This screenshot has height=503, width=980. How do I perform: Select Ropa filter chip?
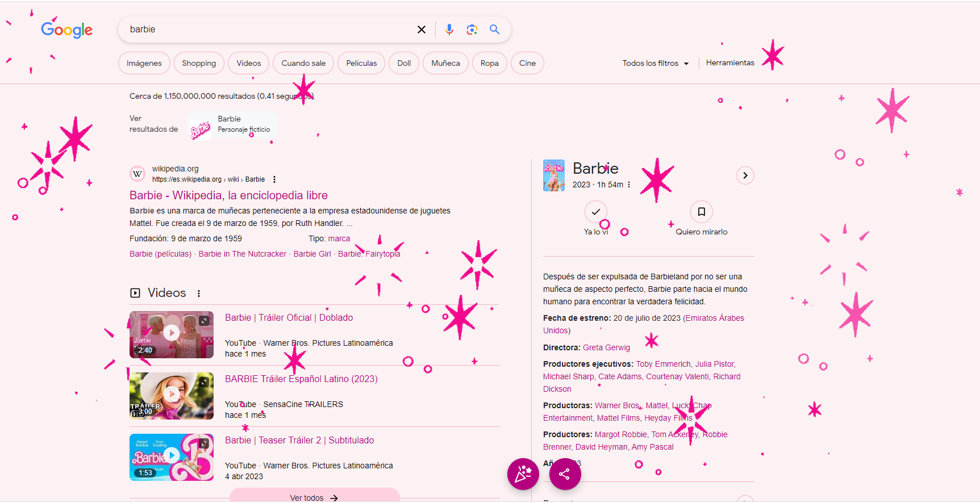(489, 63)
